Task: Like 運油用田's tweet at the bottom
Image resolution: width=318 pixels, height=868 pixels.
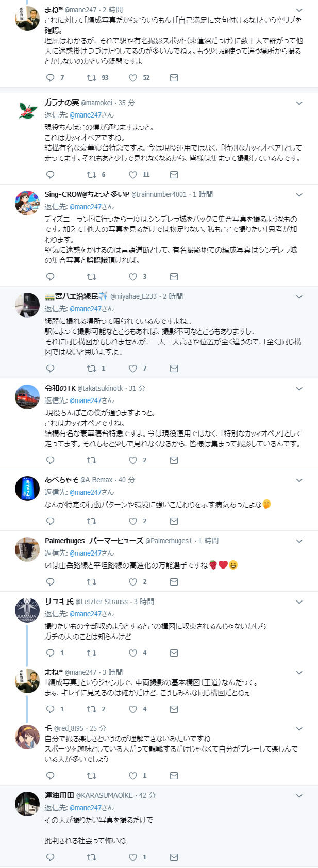Action: click(x=133, y=857)
